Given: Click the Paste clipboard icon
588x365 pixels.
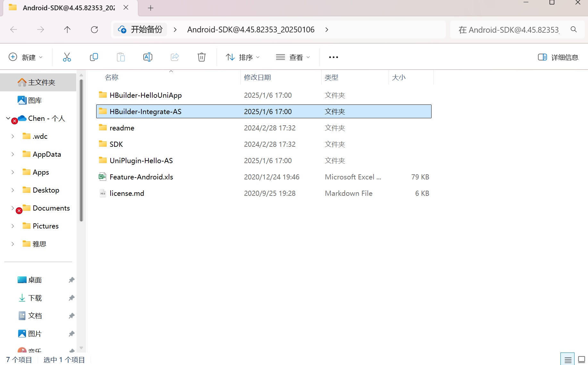Looking at the screenshot, I should click(121, 57).
